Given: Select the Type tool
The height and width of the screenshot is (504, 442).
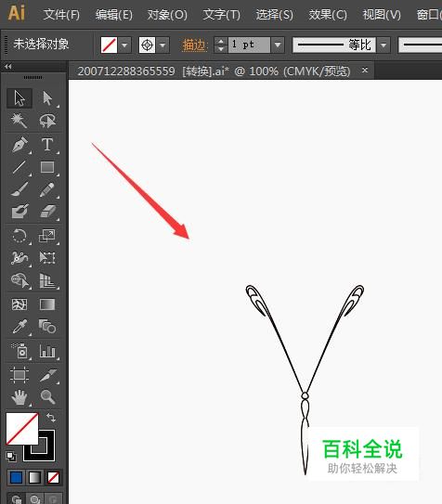Looking at the screenshot, I should point(47,144).
